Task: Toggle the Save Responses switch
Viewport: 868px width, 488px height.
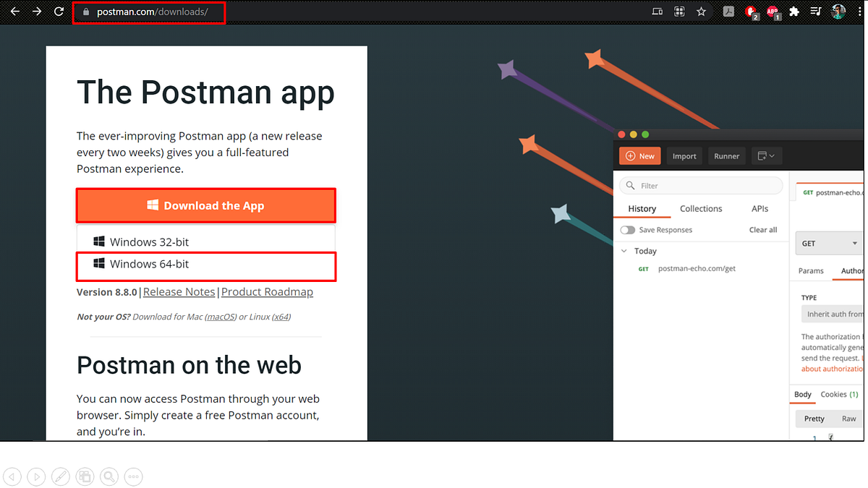Action: coord(626,229)
